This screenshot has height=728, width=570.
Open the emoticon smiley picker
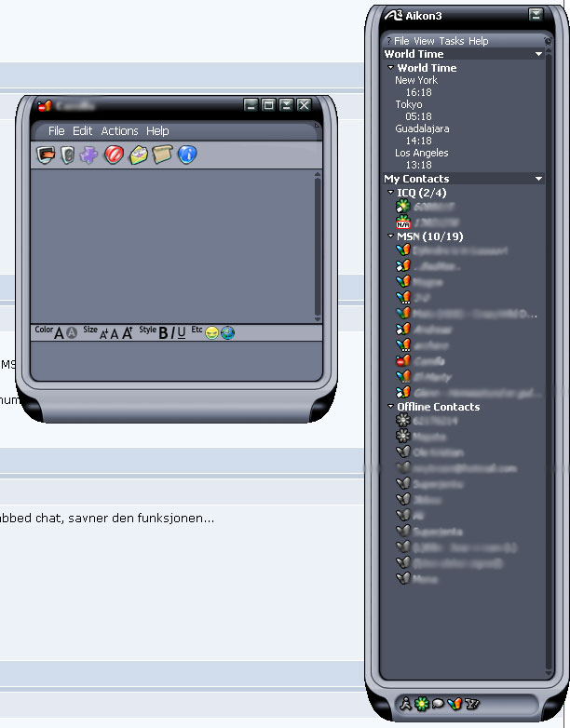point(211,333)
